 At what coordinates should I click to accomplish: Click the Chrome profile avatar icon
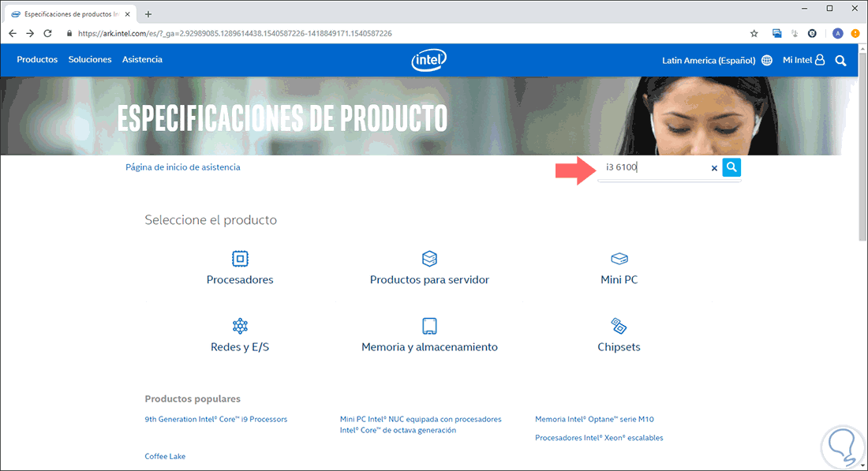(837, 34)
